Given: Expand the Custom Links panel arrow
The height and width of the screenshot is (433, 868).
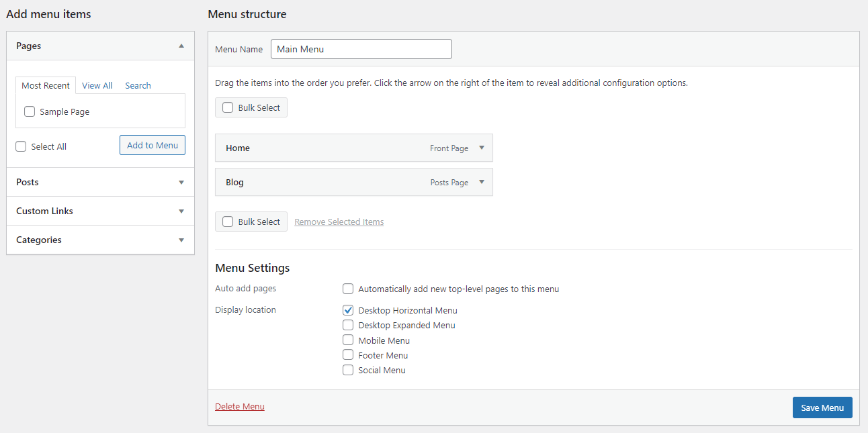Looking at the screenshot, I should 181,211.
